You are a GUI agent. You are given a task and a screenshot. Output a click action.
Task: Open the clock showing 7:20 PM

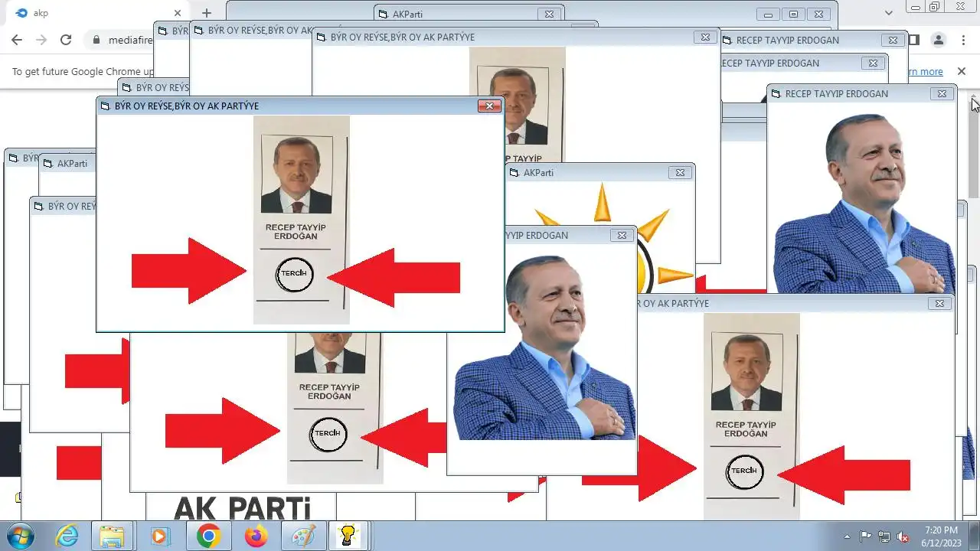941,536
